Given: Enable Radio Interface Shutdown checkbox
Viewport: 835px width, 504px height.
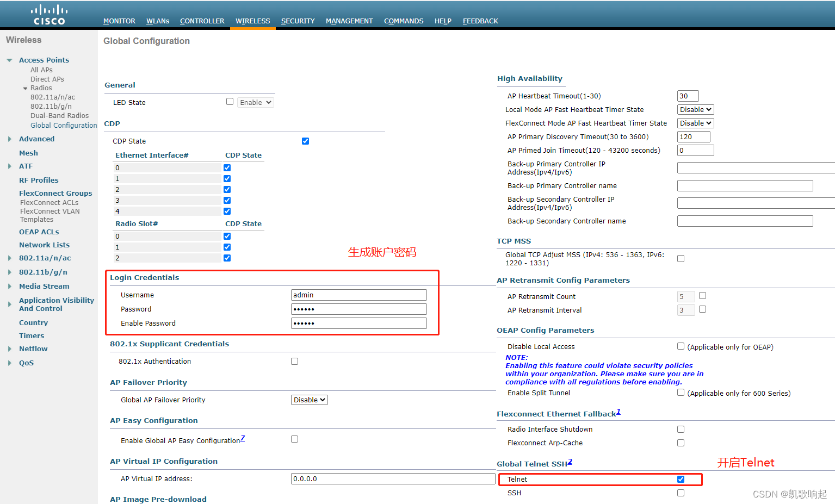Looking at the screenshot, I should 681,430.
